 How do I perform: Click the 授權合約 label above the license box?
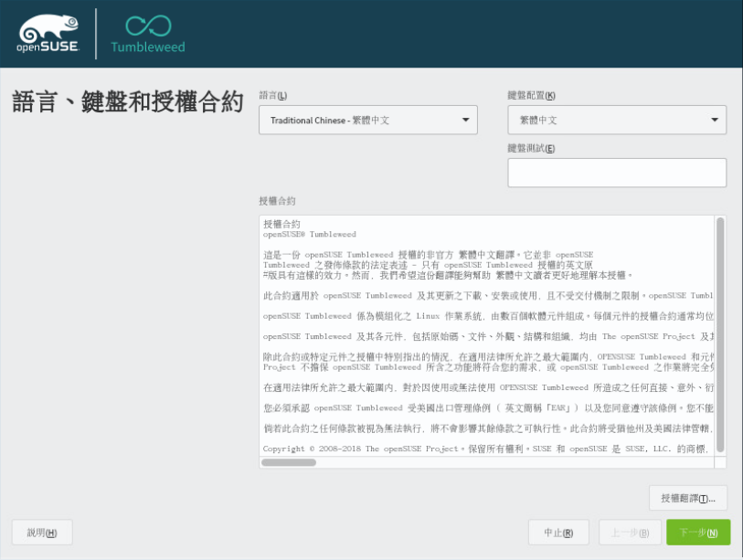coord(277,201)
